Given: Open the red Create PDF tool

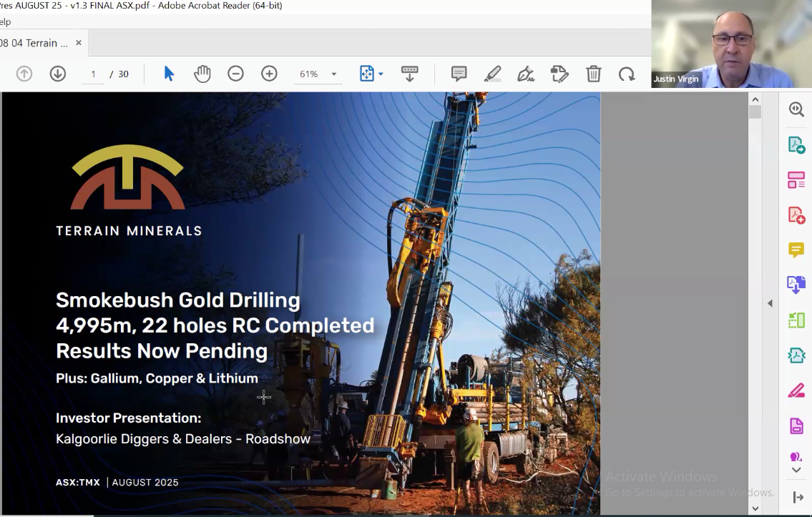Looking at the screenshot, I should click(796, 215).
